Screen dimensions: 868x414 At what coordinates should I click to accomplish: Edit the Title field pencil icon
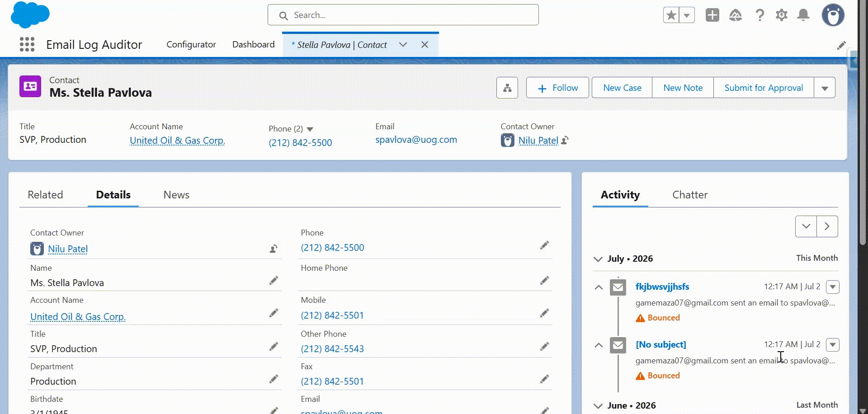click(274, 346)
